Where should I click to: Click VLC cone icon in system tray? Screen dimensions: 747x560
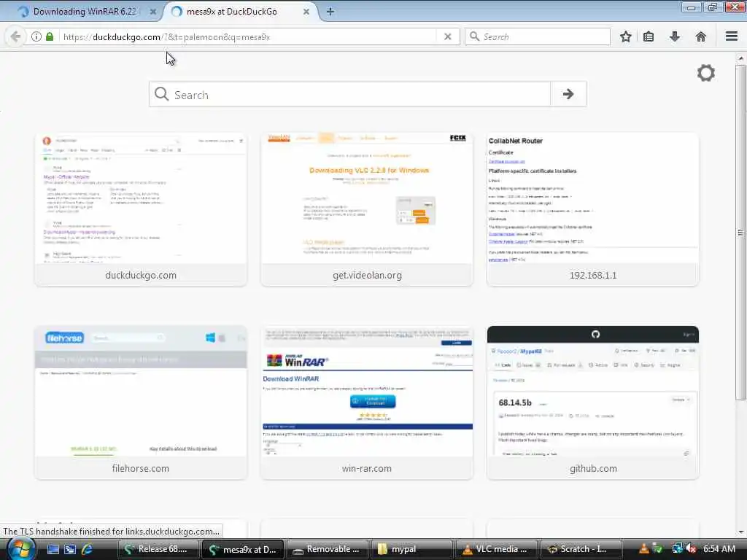pos(643,549)
